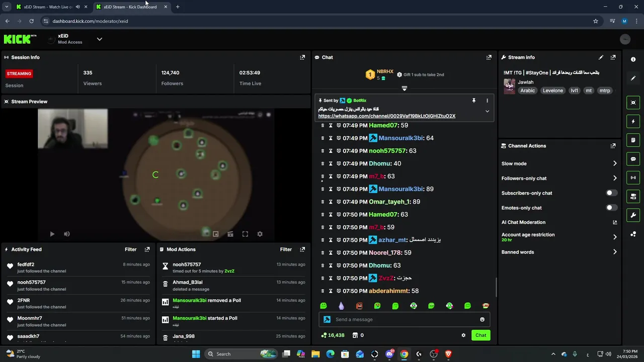Image resolution: width=644 pixels, height=362 pixels.
Task: Click the Jawlah category thumbnail
Action: click(x=509, y=86)
